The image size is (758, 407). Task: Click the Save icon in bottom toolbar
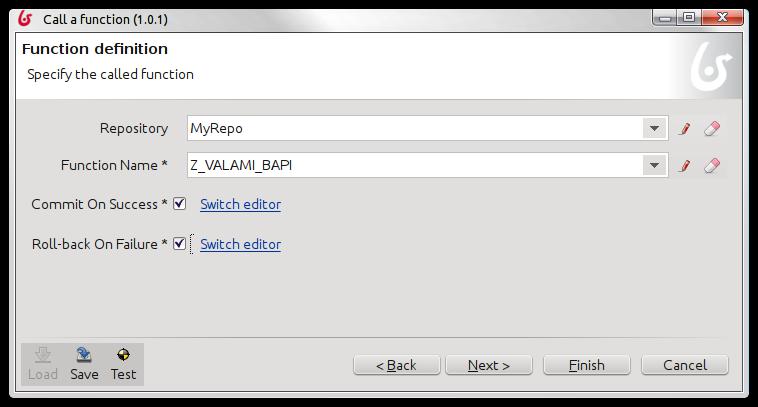84,355
